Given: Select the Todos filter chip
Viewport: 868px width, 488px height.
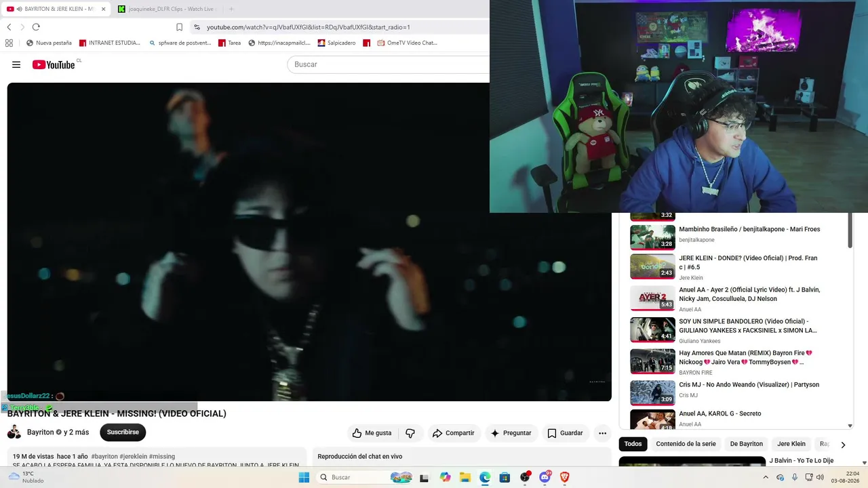Looking at the screenshot, I should (x=633, y=444).
